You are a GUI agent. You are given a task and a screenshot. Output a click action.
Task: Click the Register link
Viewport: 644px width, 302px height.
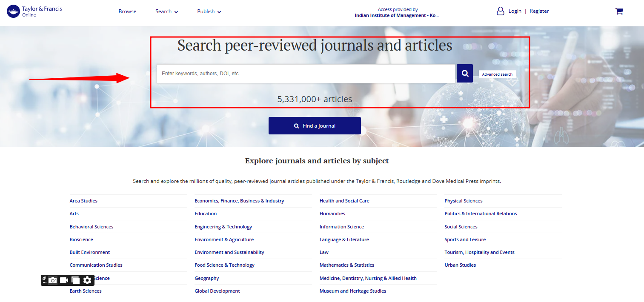[x=539, y=11]
